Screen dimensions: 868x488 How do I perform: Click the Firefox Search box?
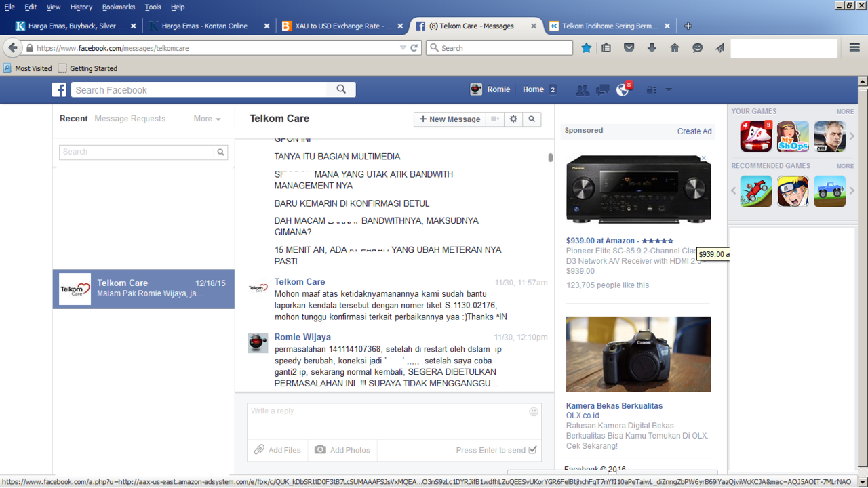(x=500, y=48)
